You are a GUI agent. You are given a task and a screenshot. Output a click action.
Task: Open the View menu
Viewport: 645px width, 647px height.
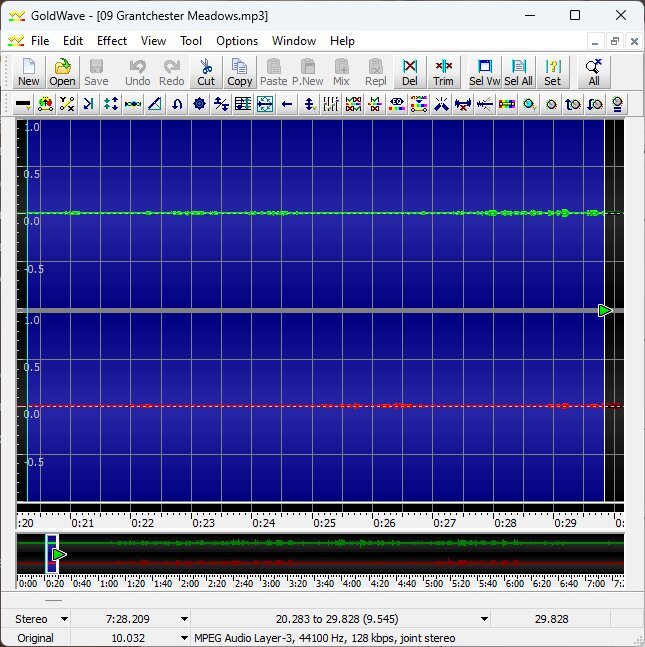click(x=154, y=41)
